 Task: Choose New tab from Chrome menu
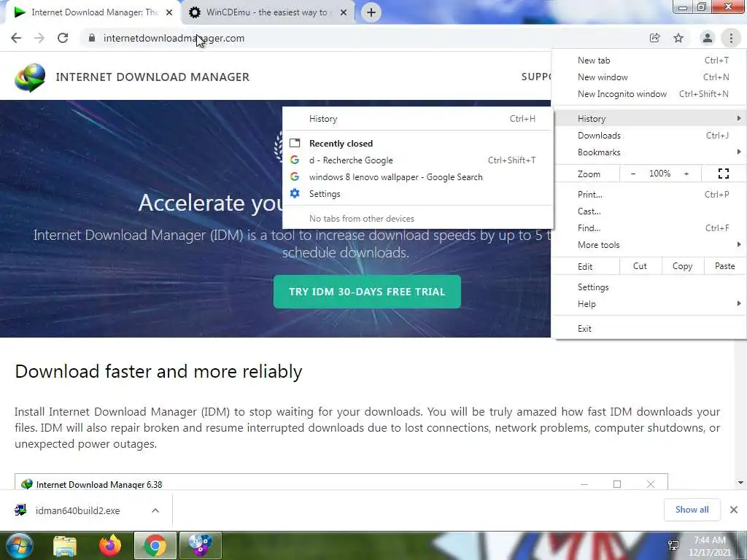(649, 61)
